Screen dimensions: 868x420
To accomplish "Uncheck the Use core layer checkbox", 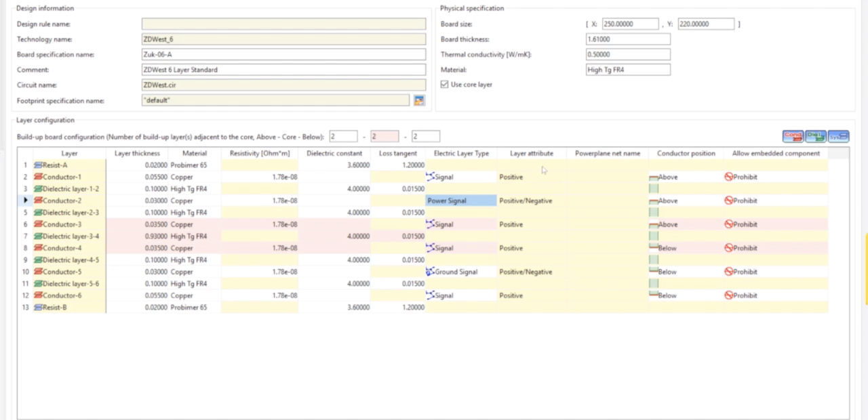I will coord(444,84).
